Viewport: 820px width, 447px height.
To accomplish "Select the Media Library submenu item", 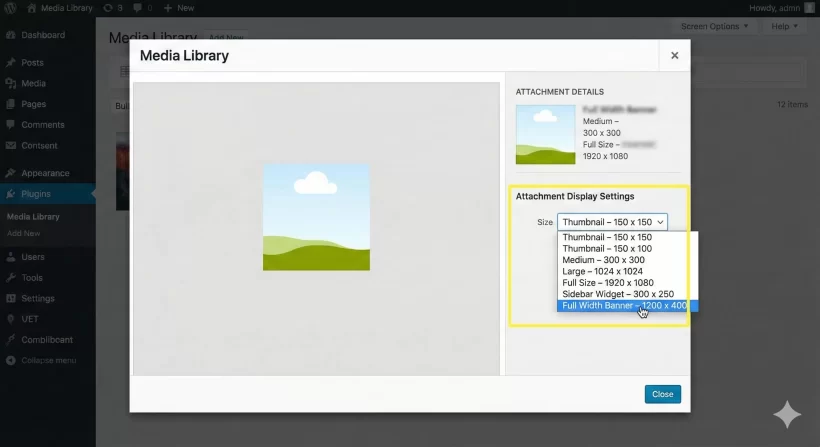I will 33,216.
